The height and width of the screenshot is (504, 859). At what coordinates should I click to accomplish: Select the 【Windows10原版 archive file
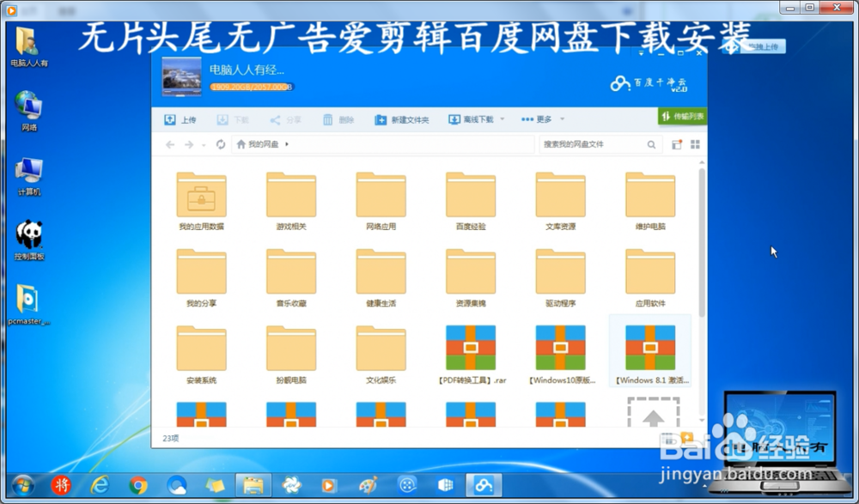(560, 355)
